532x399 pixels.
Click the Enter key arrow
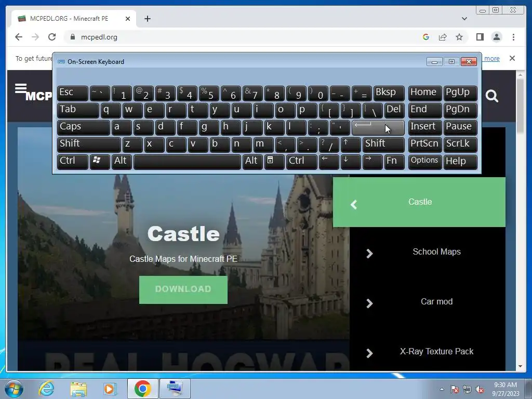(x=378, y=127)
